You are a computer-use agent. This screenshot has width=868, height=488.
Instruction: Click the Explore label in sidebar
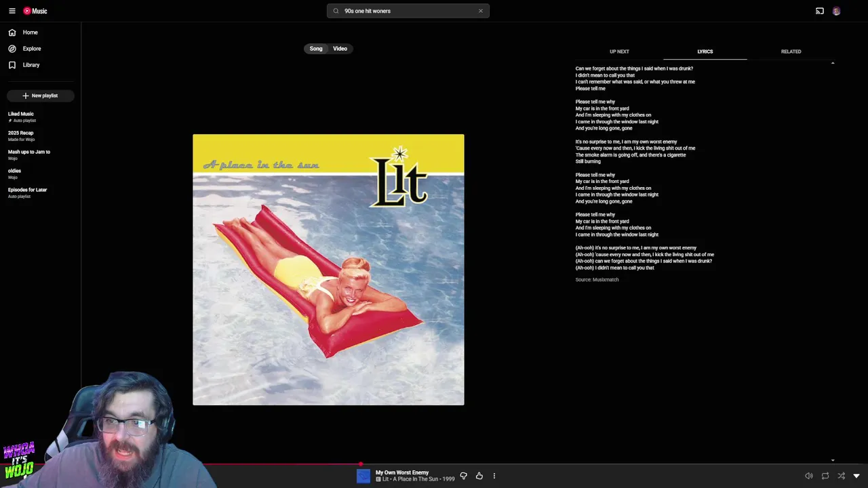[32, 49]
